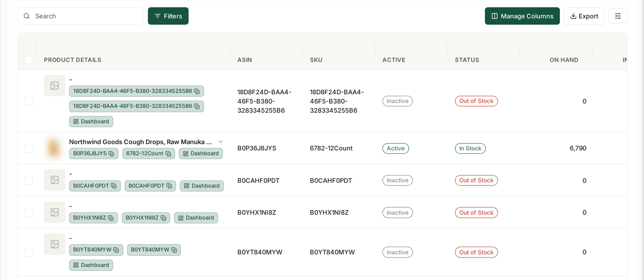Screen dimensions: 644x280
Task: Click the Northwind Goods product thumbnail
Action: pyautogui.click(x=54, y=148)
